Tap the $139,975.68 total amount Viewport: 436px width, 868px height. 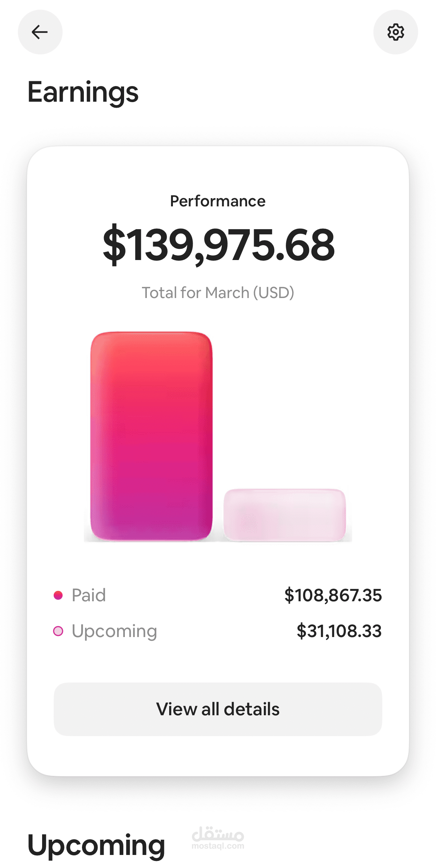point(218,245)
